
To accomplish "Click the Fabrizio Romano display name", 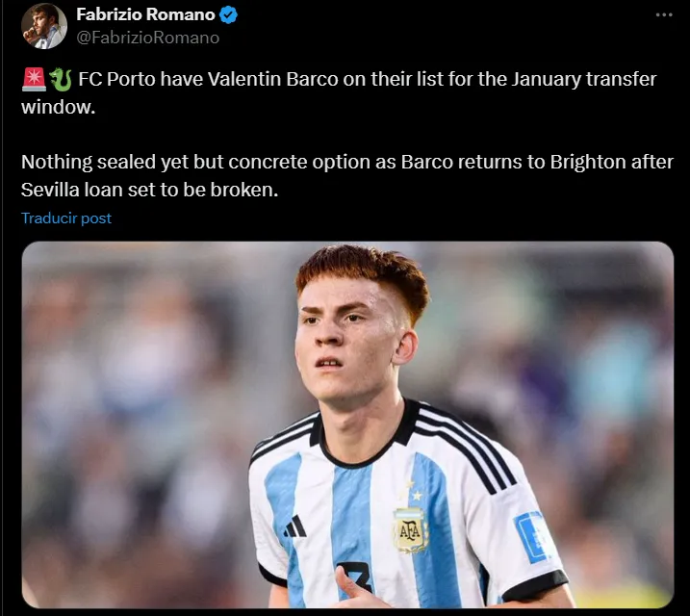I will (145, 14).
